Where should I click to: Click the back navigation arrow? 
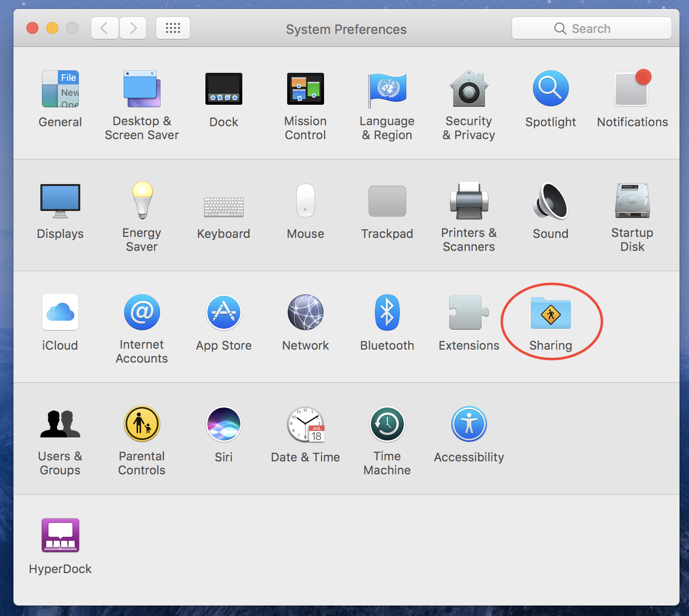click(105, 28)
